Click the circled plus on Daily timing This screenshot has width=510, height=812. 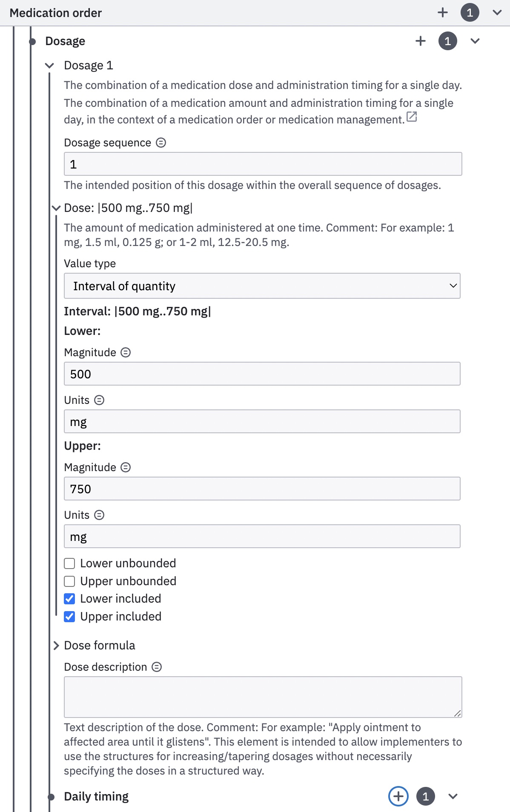tap(398, 796)
